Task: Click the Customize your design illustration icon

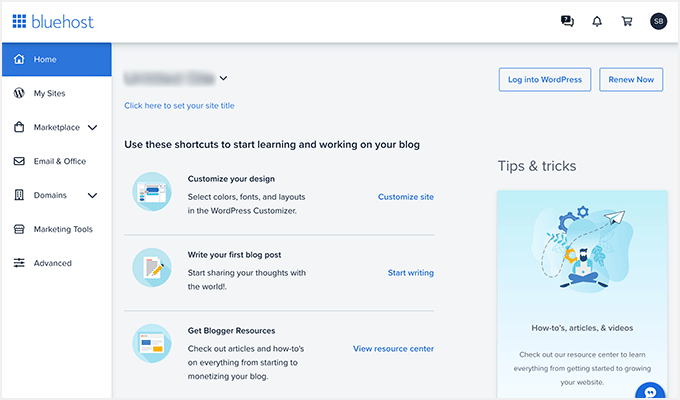Action: (x=152, y=192)
